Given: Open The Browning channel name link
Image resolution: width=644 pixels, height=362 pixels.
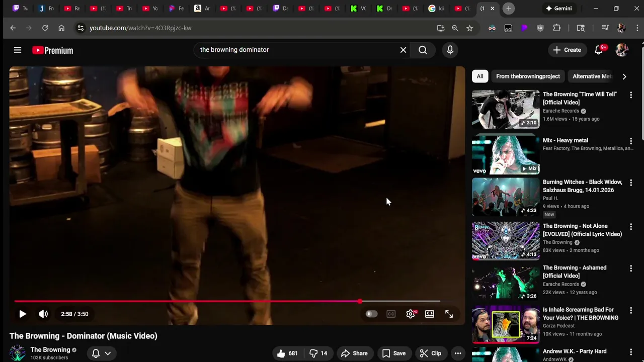Looking at the screenshot, I should [x=50, y=349].
